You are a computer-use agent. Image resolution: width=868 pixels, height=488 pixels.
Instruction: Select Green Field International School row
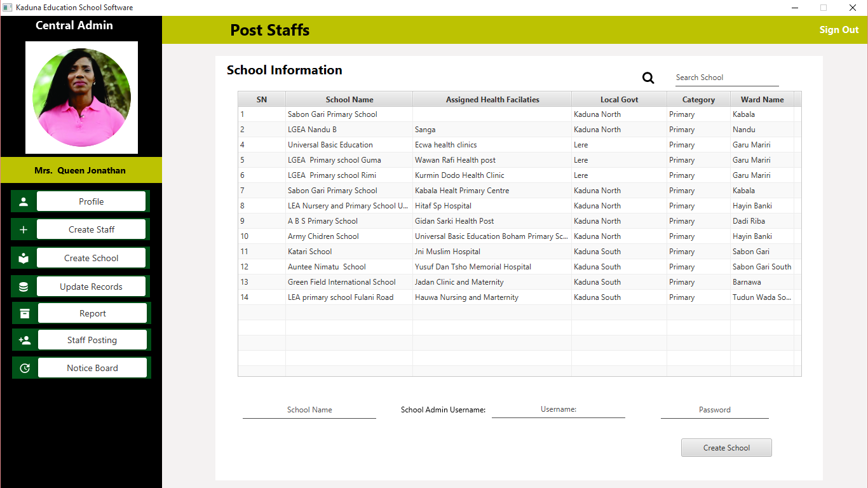519,282
